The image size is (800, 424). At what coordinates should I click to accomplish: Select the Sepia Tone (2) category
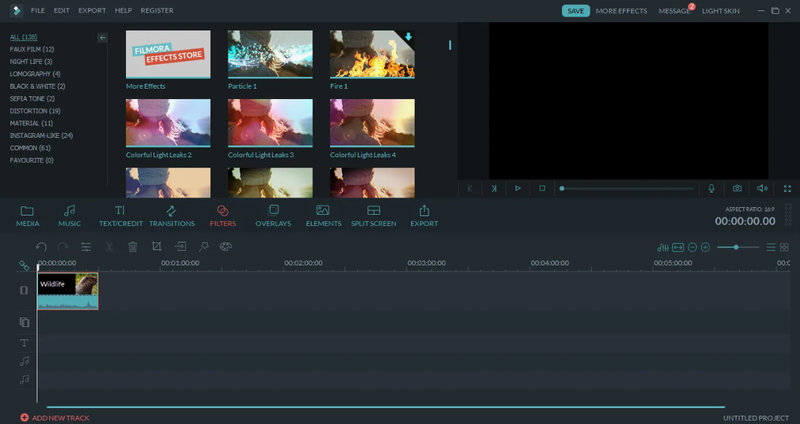click(x=32, y=98)
